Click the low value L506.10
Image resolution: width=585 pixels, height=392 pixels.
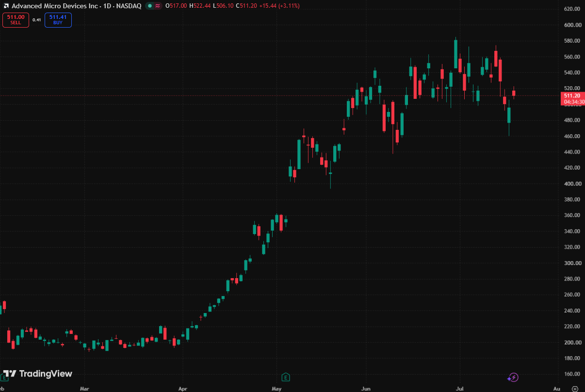point(223,6)
